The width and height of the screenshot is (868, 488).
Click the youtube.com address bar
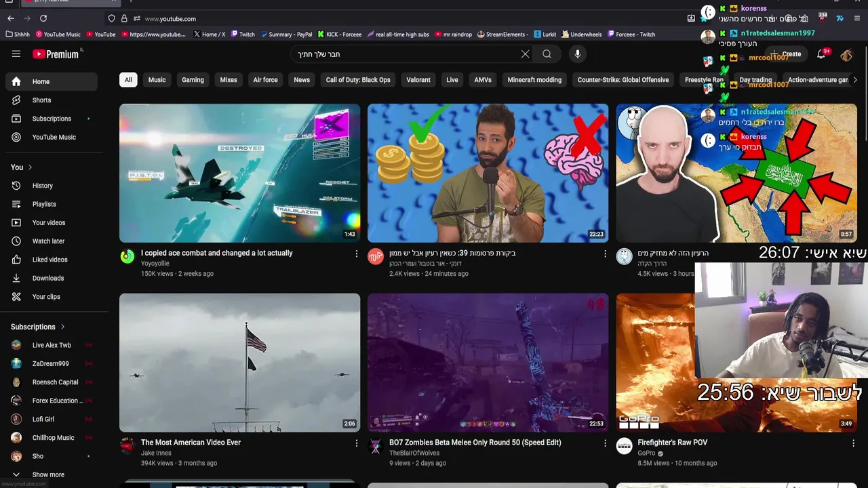pos(407,19)
